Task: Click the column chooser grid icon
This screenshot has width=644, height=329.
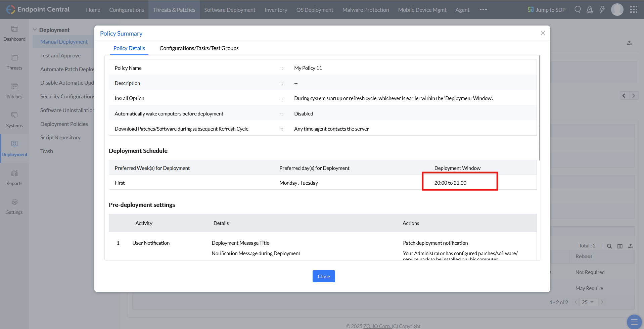Action: 620,246
